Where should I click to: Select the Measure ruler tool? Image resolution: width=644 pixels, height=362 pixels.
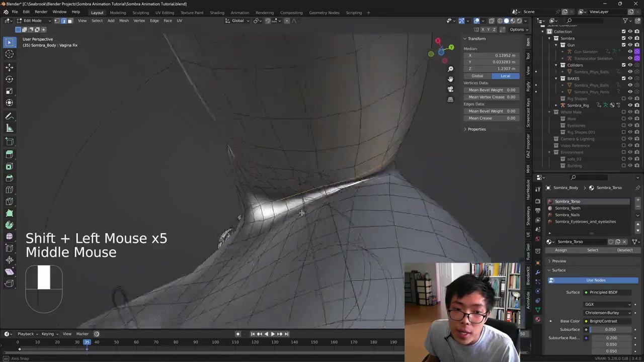tap(9, 128)
